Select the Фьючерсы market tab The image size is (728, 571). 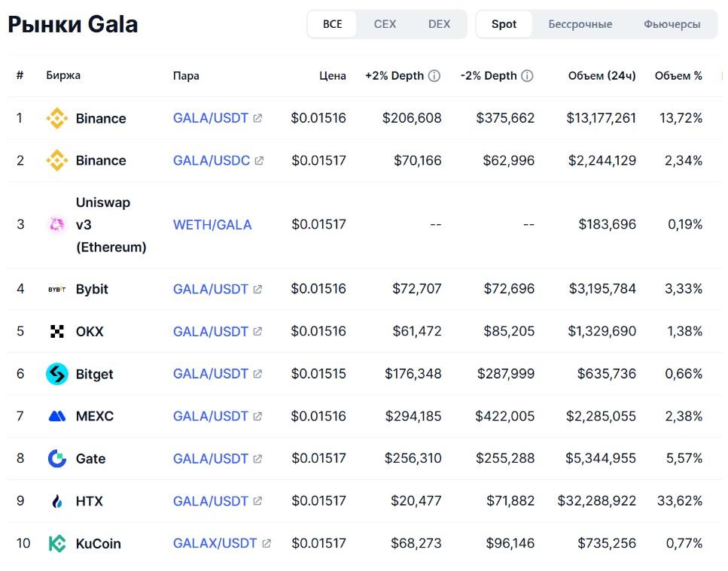click(x=672, y=24)
